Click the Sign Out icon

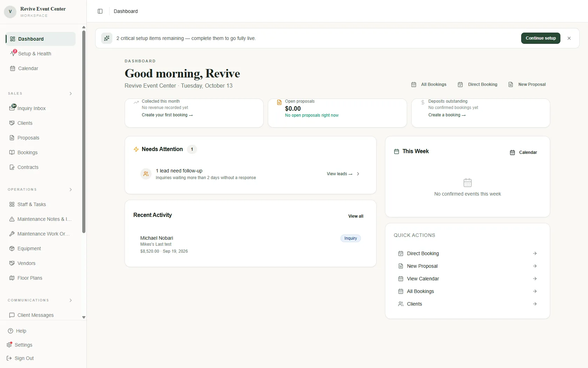pyautogui.click(x=9, y=358)
